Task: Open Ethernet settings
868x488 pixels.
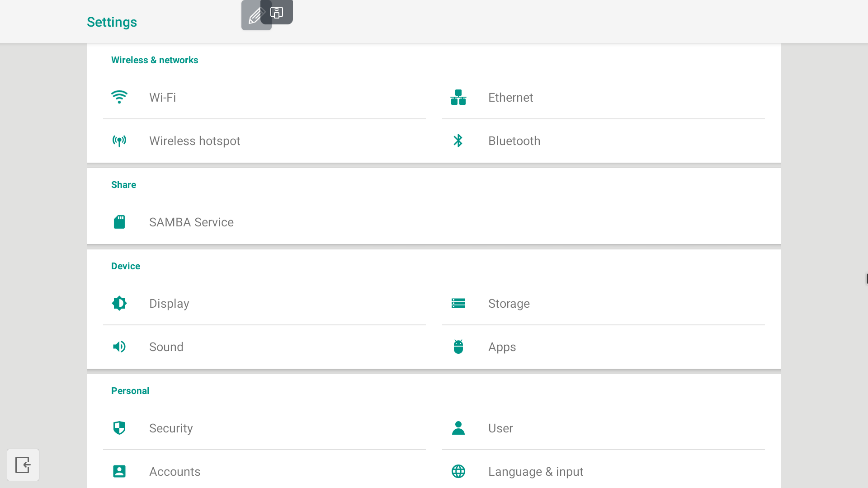Action: pos(604,97)
